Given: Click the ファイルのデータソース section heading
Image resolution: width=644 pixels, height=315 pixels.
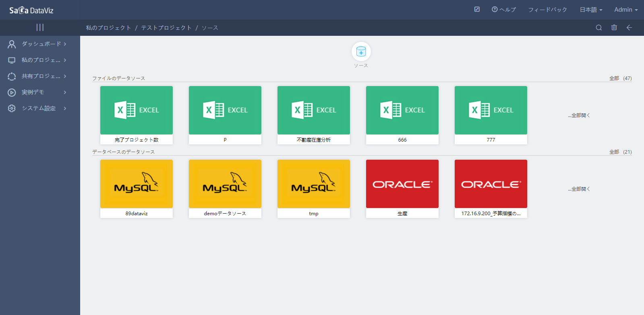Looking at the screenshot, I should pyautogui.click(x=118, y=78).
